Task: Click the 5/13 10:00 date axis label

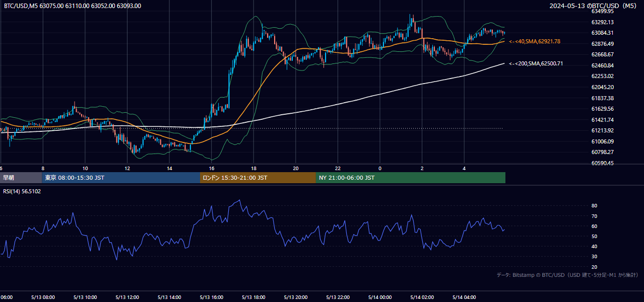Action: 85,297
